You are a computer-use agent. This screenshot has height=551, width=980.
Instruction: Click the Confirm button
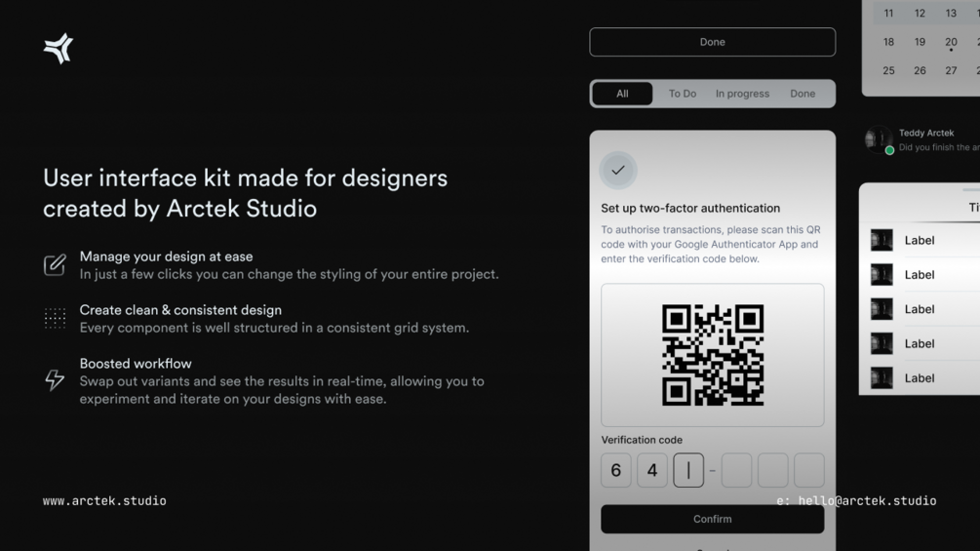pyautogui.click(x=713, y=519)
